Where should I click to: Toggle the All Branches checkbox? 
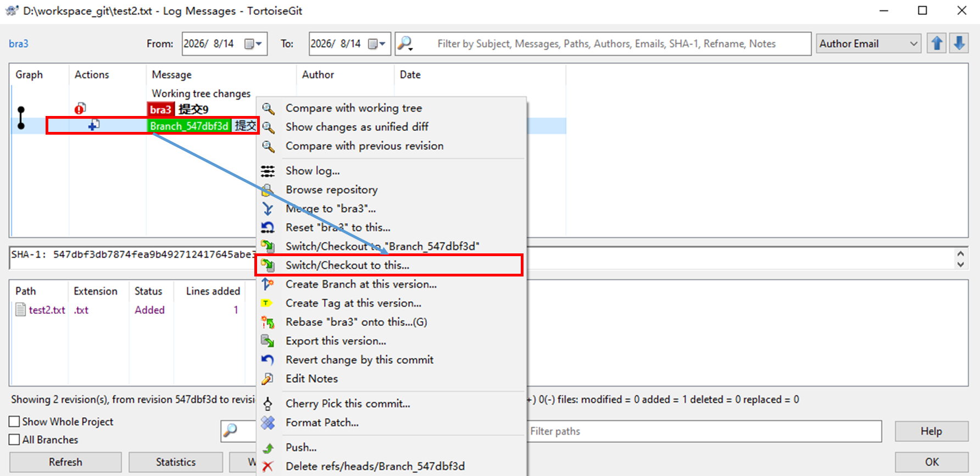tap(14, 440)
